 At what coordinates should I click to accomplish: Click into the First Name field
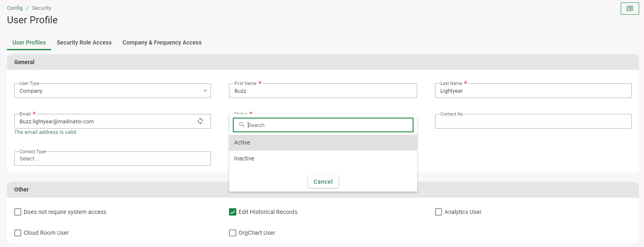tap(323, 91)
